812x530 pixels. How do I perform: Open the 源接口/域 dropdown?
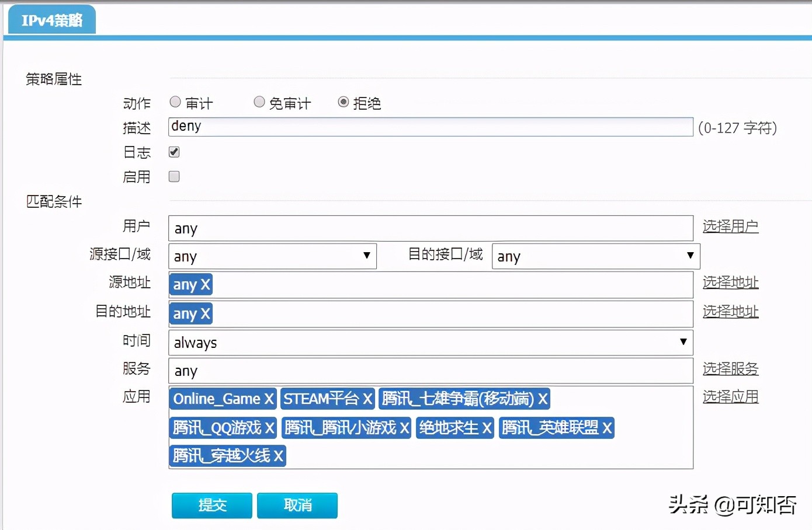point(367,256)
